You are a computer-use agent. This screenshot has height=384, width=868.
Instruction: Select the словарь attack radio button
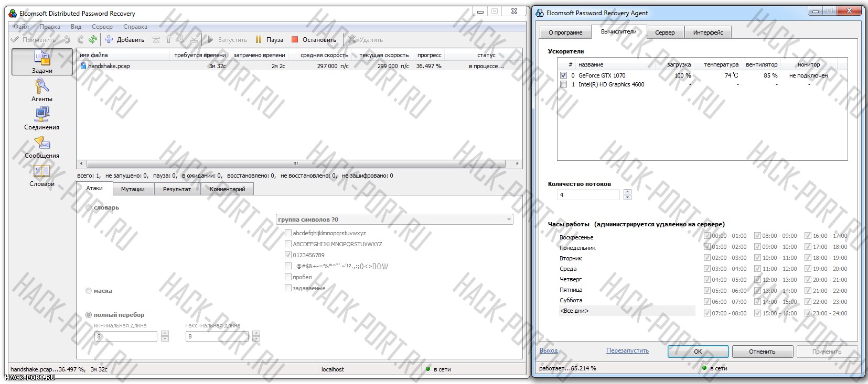tap(89, 208)
